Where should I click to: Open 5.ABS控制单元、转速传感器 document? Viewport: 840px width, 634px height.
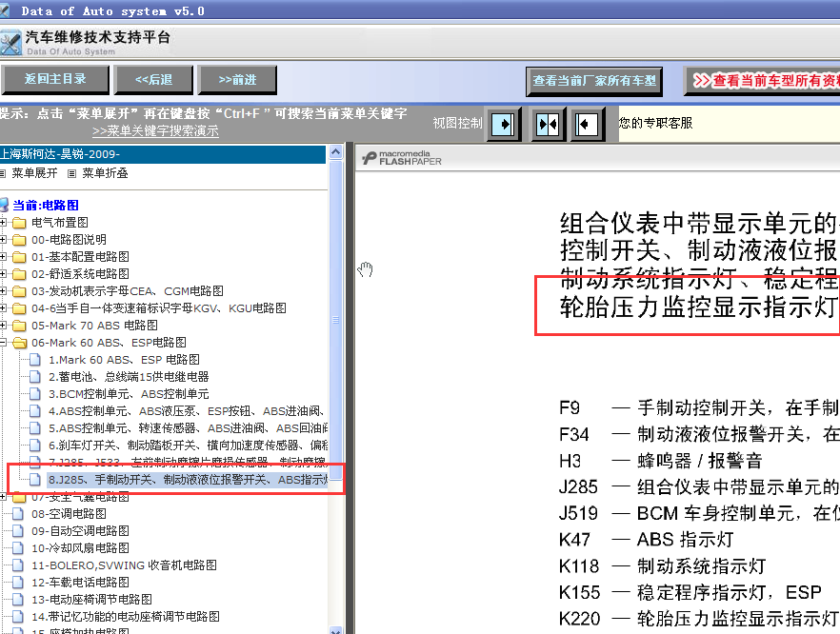pos(188,427)
